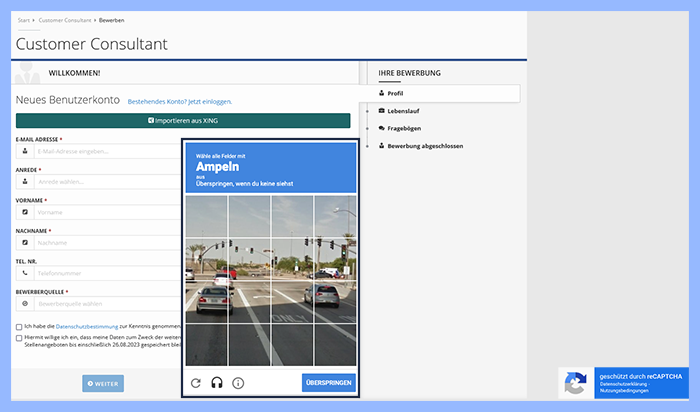Click the Weiter button

103,383
